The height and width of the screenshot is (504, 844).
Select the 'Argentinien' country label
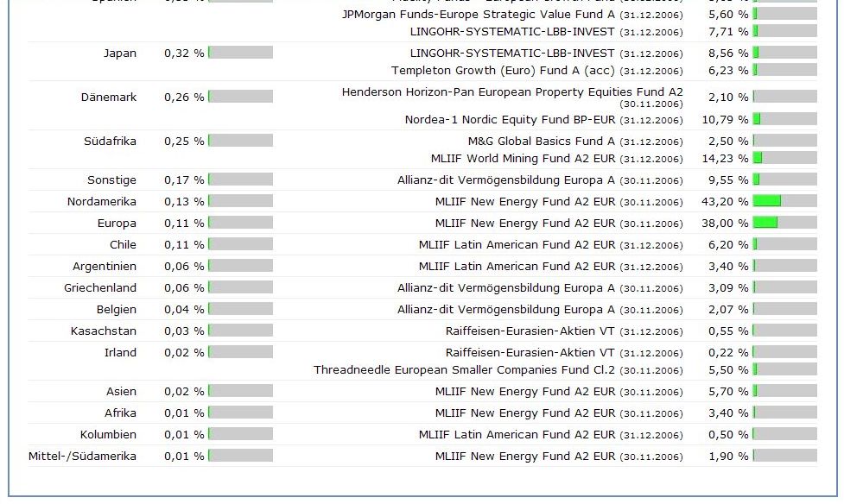(104, 267)
